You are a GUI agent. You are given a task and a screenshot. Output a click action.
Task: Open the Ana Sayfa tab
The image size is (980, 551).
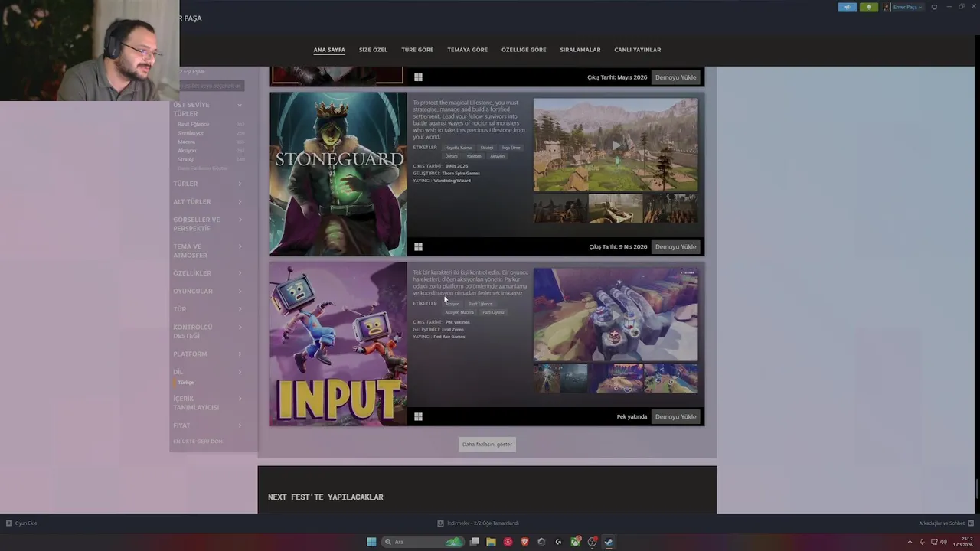tap(329, 50)
